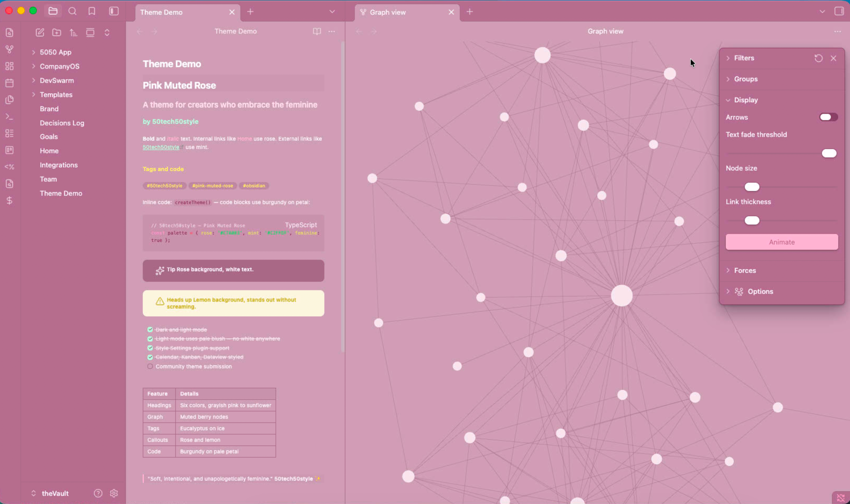Uncheck 'Calendar, Kanban, Dataview styled' task
The height and width of the screenshot is (504, 850).
(150, 357)
